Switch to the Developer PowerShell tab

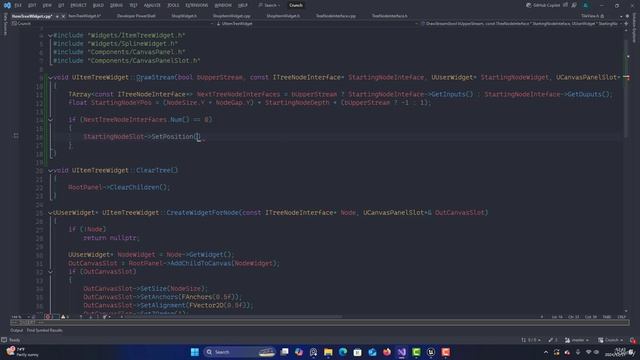coord(136,16)
